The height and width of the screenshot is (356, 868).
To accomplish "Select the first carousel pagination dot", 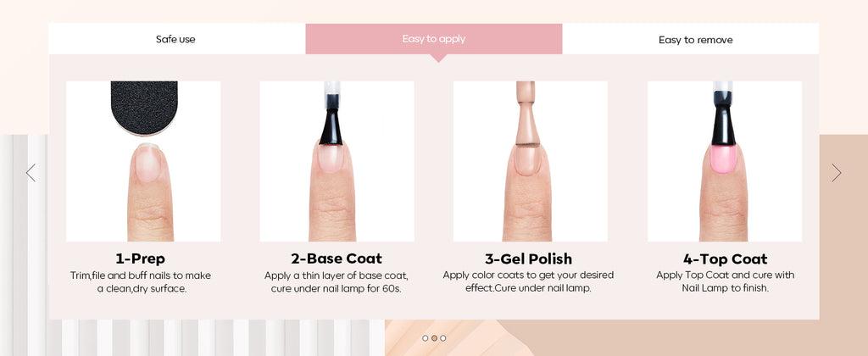I will (426, 337).
